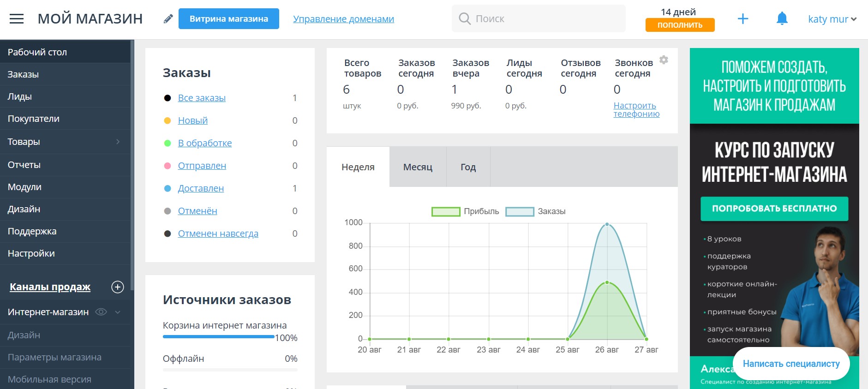Open Отчеты in sidebar menu
Viewport: 868px width, 389px height.
(65, 165)
